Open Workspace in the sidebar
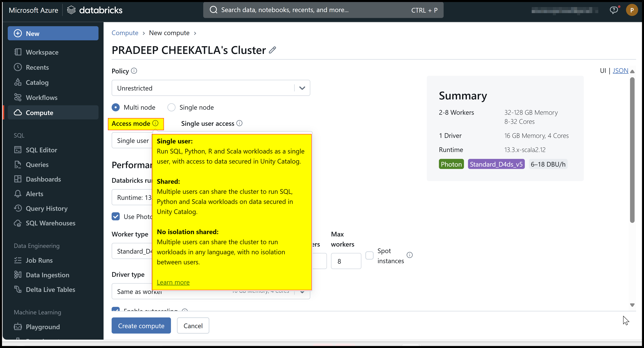This screenshot has height=348, width=644. pos(53,52)
